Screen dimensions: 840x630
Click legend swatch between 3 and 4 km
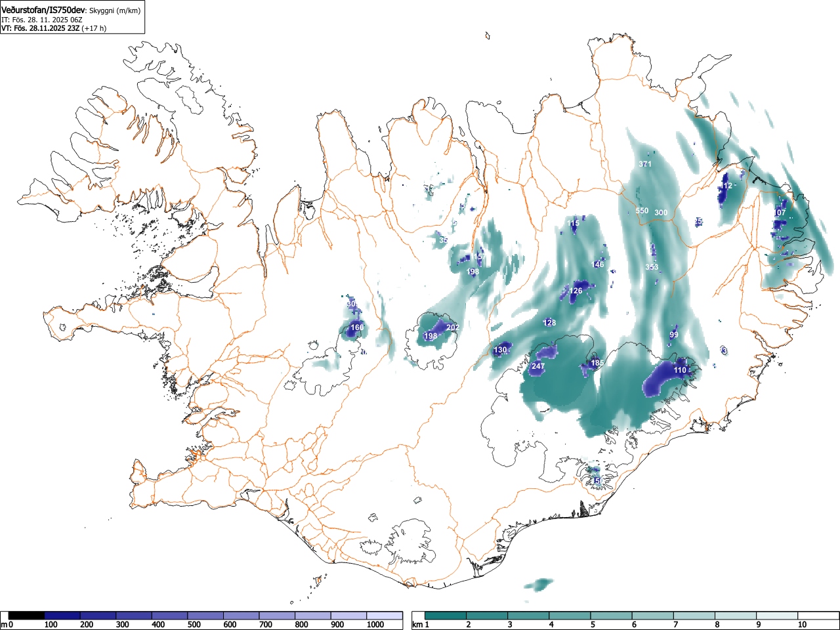click(529, 616)
